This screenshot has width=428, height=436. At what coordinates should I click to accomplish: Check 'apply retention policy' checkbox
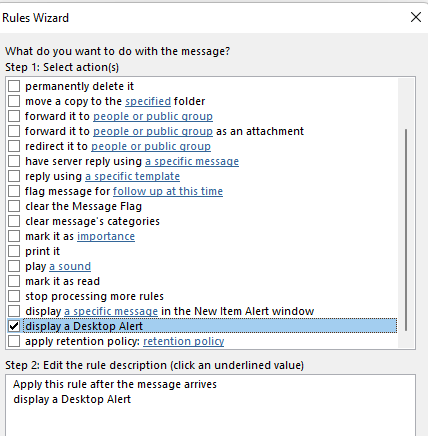14,341
